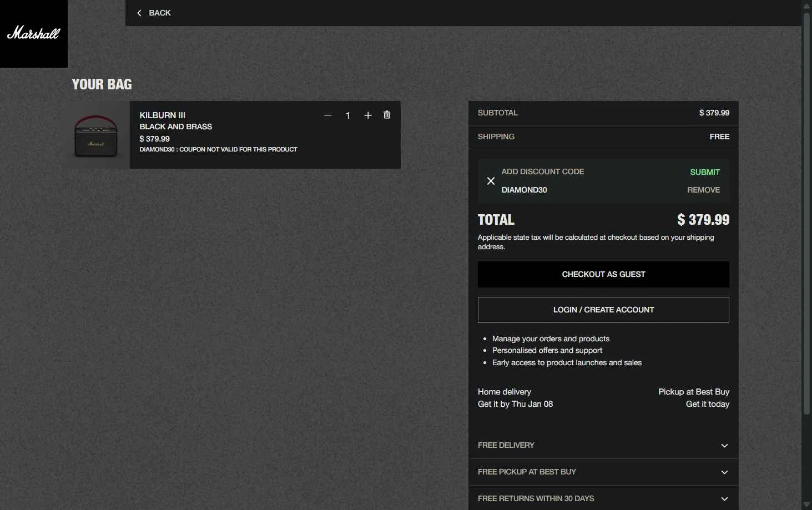Submit the discount code
This screenshot has height=510, width=812.
click(705, 172)
